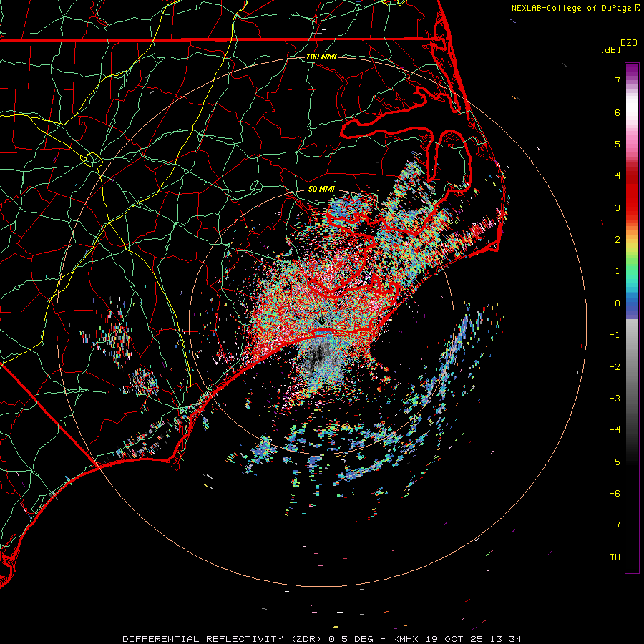The width and height of the screenshot is (644, 644).
Task: Click the -3 value on the dB scale
Action: pos(615,399)
